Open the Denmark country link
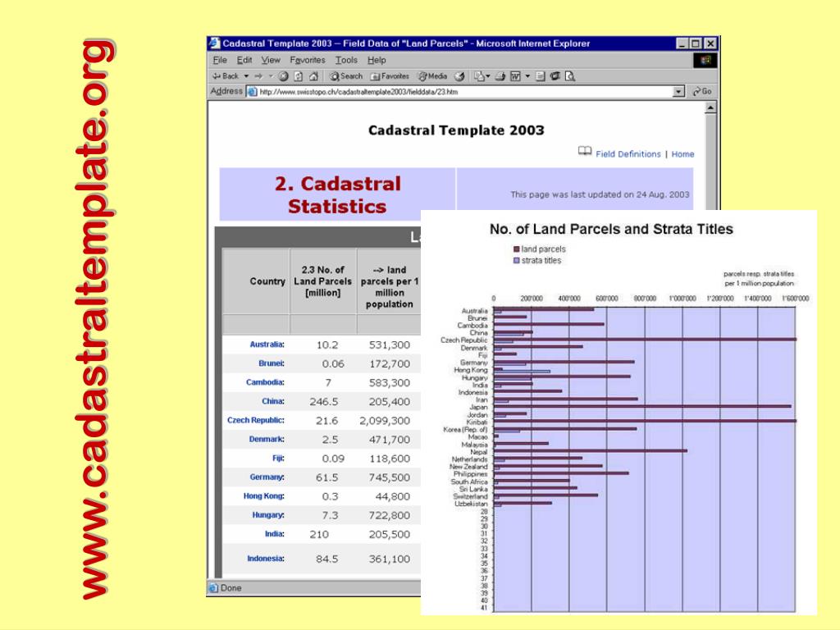 267,440
